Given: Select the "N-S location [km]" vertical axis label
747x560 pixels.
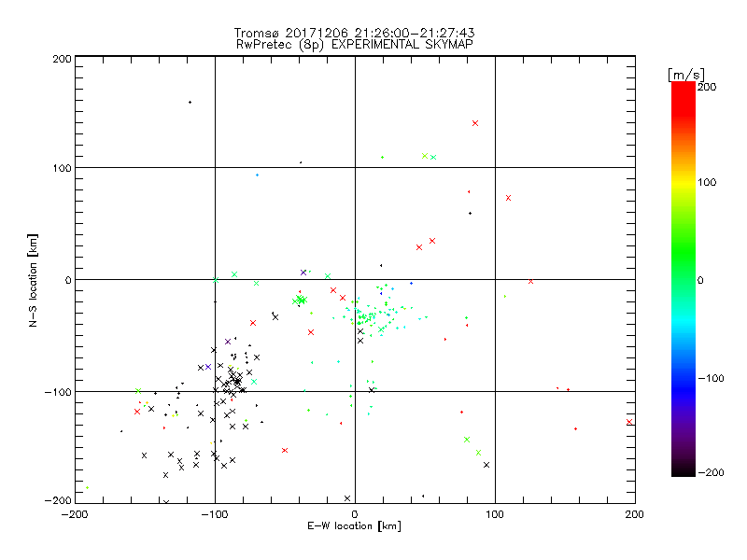Looking at the screenshot, I should [33, 280].
